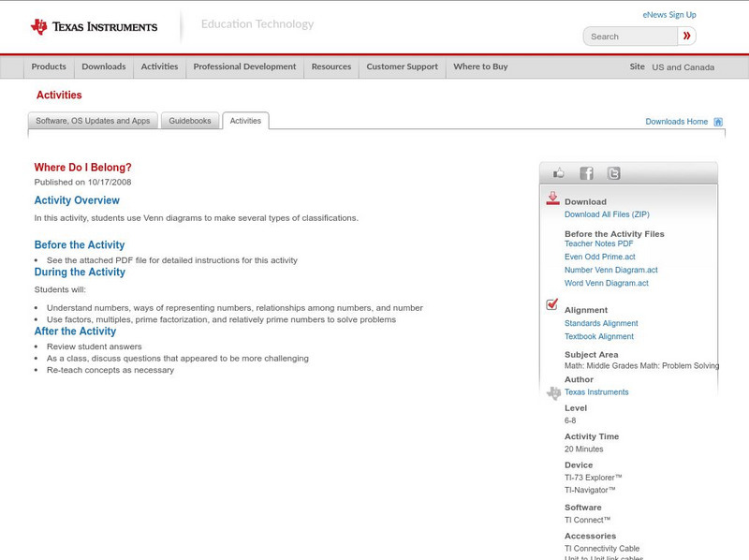749x560 pixels.
Task: Click 'TI-Navigator' device entry
Action: click(590, 491)
